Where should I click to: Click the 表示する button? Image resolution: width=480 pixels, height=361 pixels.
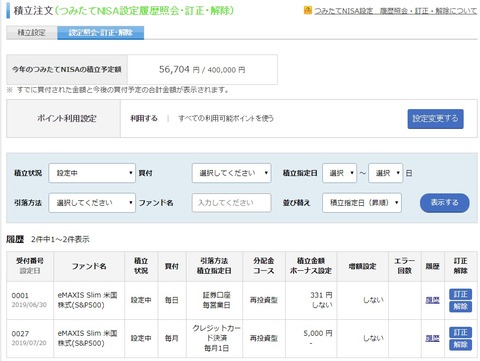coord(445,203)
